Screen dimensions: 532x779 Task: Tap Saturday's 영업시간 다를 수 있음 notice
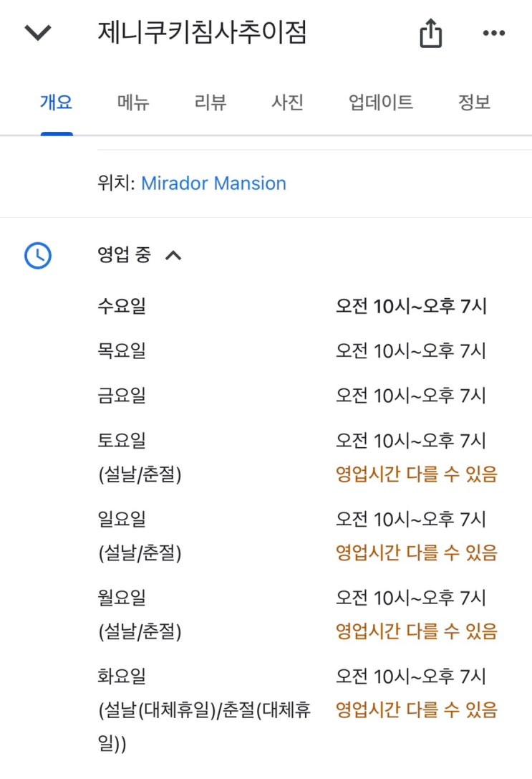pos(416,474)
